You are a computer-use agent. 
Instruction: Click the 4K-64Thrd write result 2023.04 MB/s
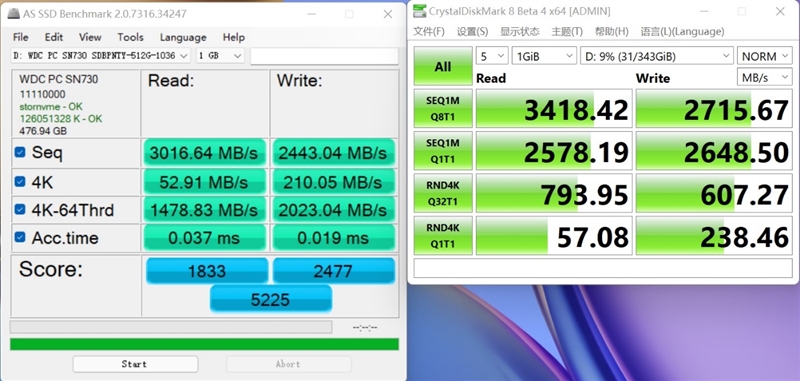[x=334, y=210]
